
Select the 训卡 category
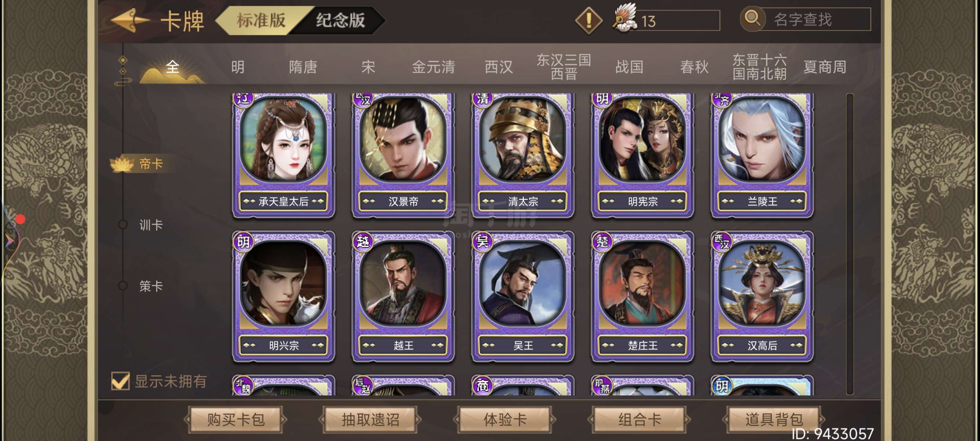pyautogui.click(x=150, y=225)
